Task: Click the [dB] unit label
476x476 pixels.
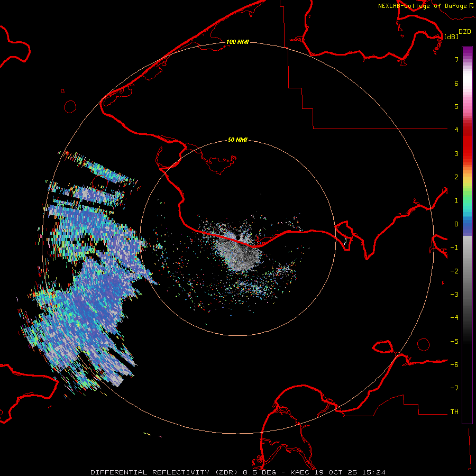Action: [x=451, y=36]
